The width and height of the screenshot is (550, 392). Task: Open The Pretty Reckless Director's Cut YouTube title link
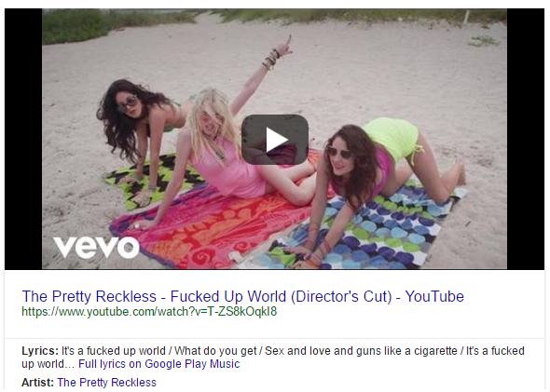pos(242,296)
